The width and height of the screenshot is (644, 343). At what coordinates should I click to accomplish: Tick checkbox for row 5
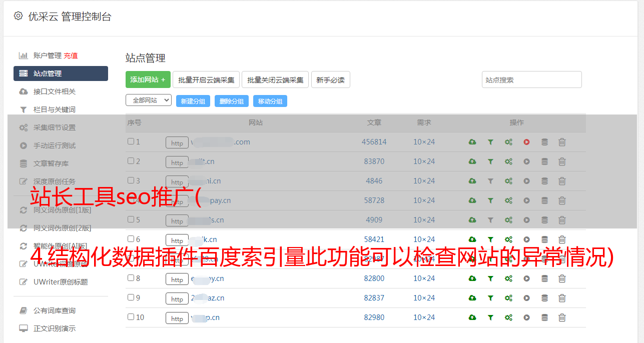click(x=131, y=219)
